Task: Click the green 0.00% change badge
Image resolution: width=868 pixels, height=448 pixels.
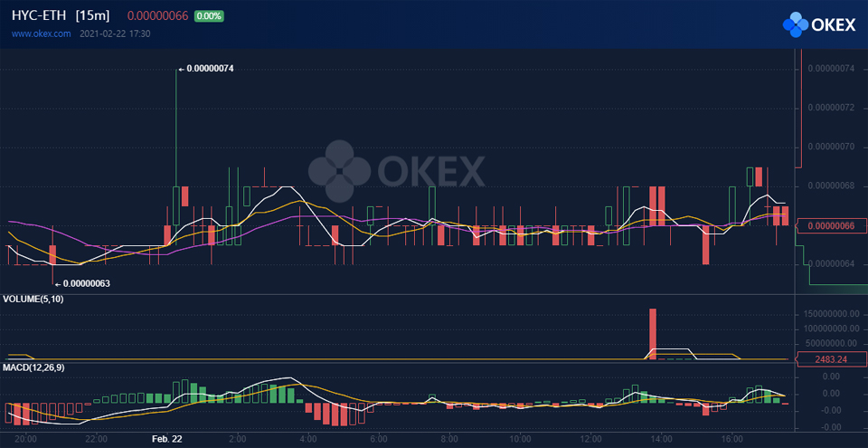Action: (x=209, y=16)
